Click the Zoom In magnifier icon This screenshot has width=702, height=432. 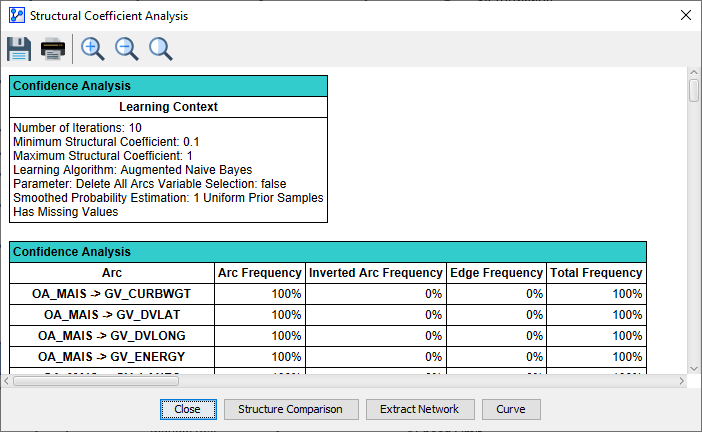point(92,49)
